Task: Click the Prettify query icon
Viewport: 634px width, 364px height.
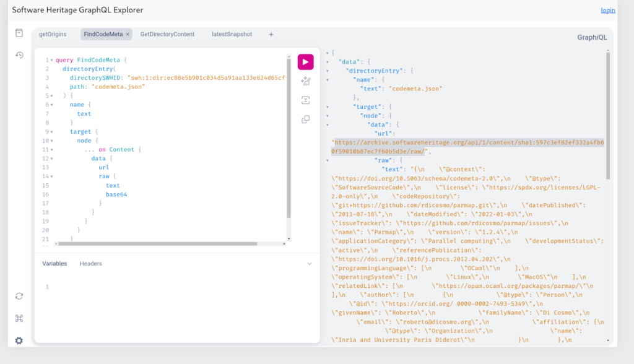Action: click(305, 81)
